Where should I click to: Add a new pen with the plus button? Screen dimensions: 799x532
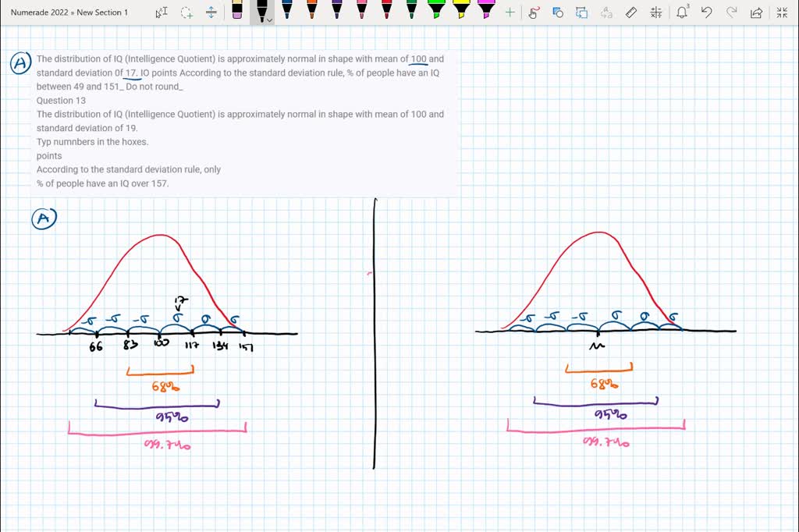510,12
